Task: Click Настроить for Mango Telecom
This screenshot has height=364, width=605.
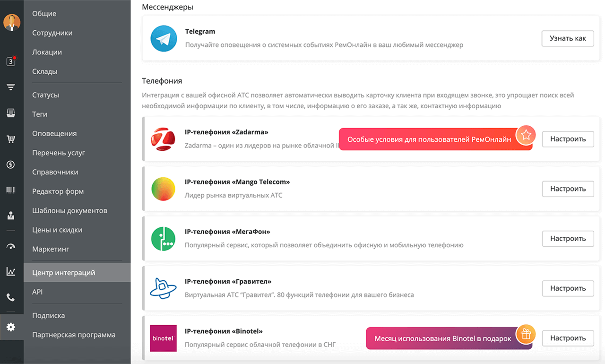Action: click(x=568, y=189)
